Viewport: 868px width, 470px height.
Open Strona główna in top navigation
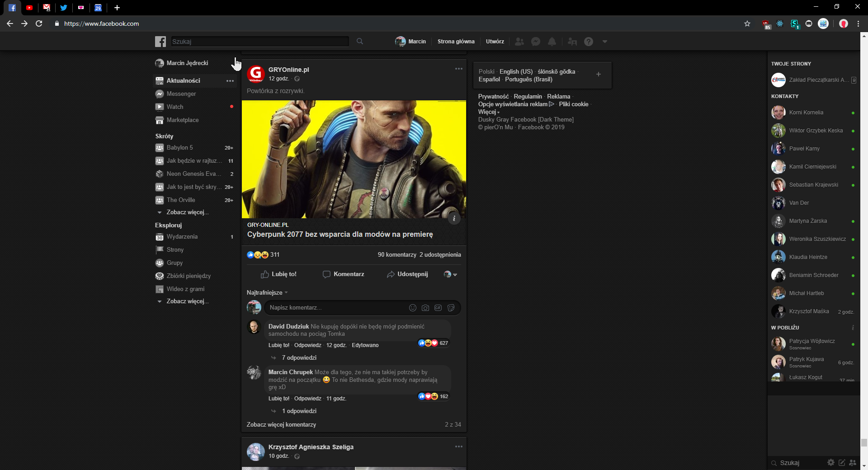(x=456, y=42)
